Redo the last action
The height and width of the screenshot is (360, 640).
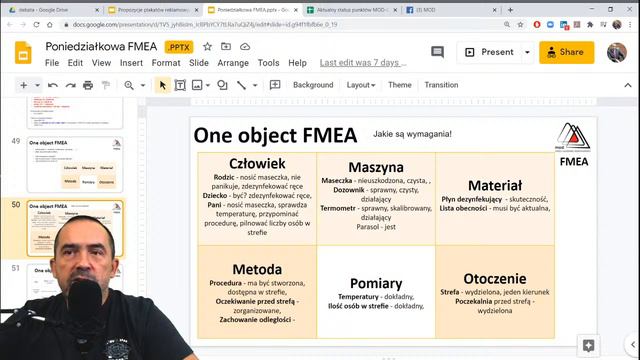coord(71,85)
